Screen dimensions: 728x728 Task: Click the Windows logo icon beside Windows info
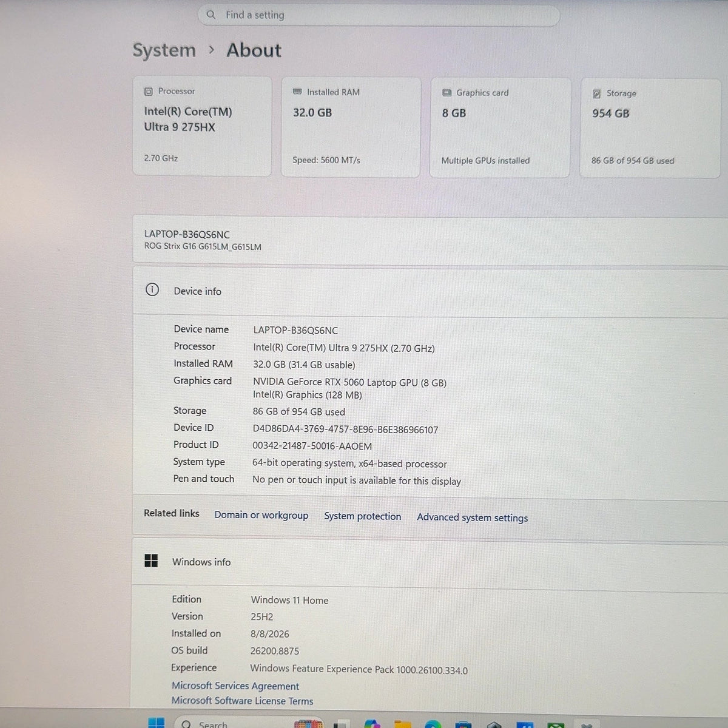click(x=151, y=561)
